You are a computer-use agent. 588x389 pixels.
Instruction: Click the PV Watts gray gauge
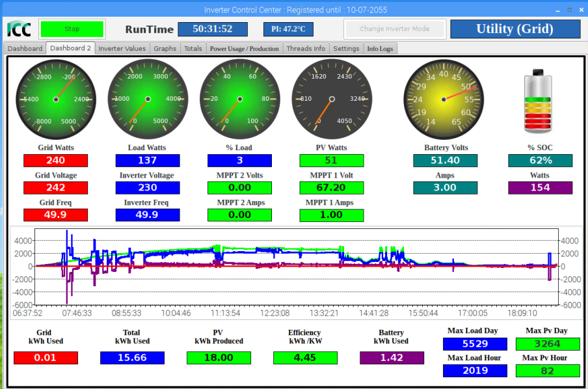(x=332, y=99)
